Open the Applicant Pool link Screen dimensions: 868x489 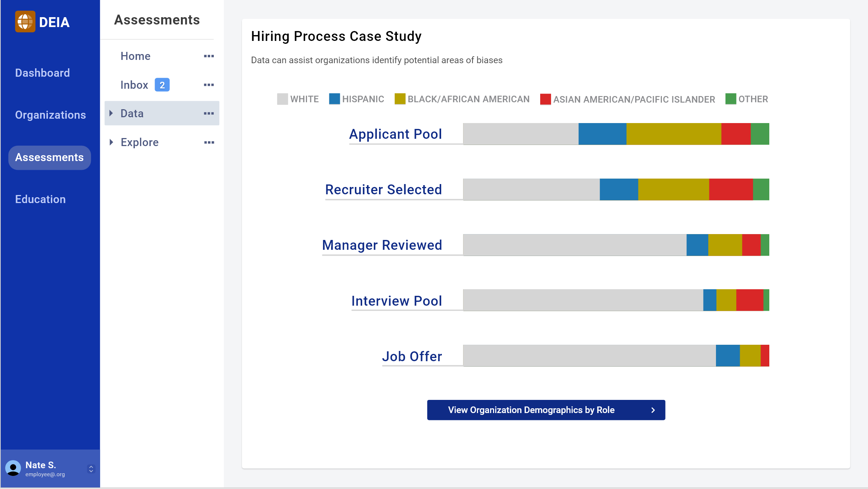point(395,134)
